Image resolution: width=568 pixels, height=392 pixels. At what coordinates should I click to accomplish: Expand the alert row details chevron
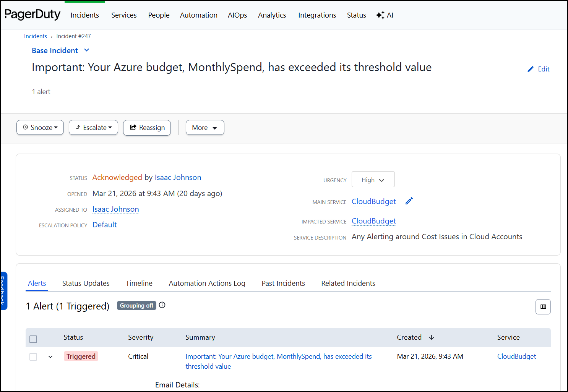coord(50,357)
